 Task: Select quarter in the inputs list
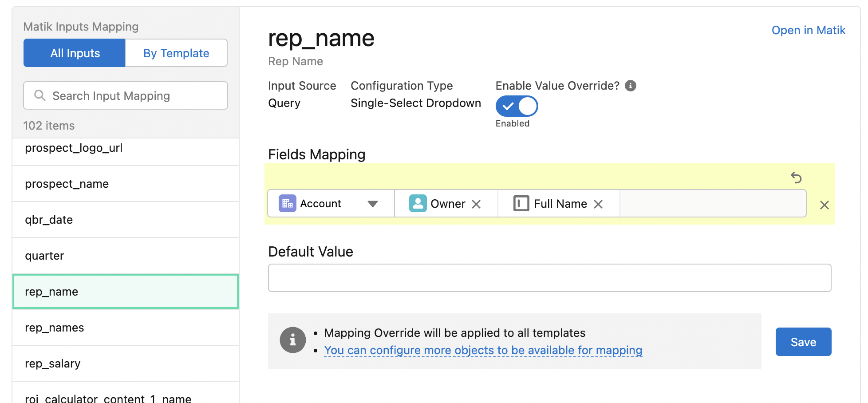point(126,256)
